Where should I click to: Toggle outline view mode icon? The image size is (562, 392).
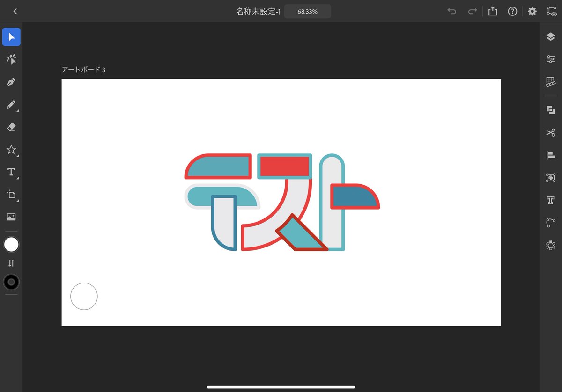coord(551,11)
